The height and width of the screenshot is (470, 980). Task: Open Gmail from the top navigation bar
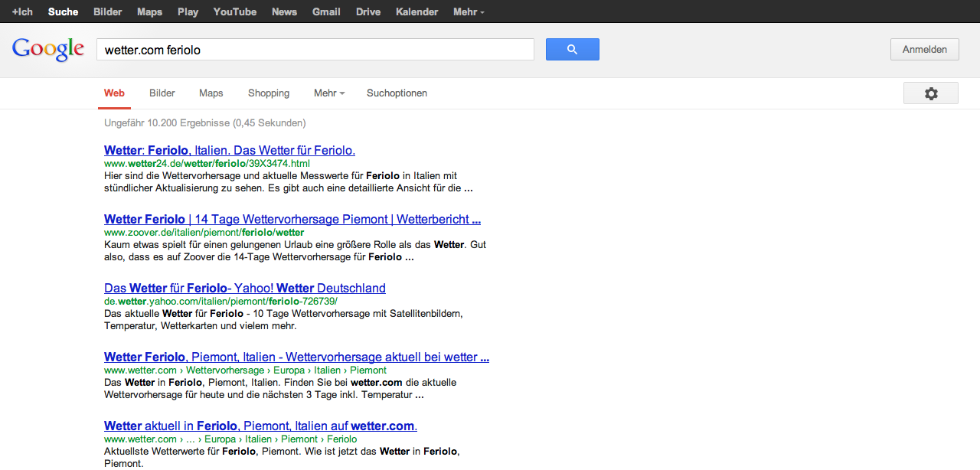tap(326, 11)
